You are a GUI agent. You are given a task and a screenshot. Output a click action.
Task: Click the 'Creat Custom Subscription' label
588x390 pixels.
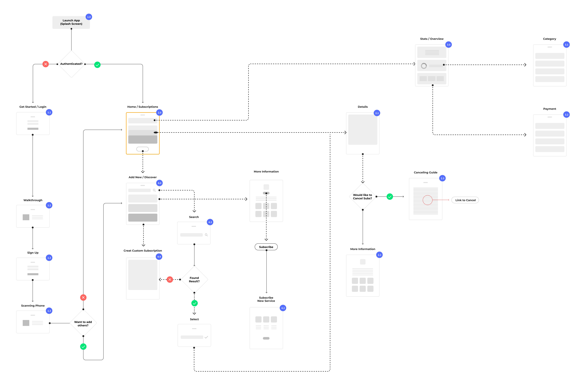tap(143, 251)
